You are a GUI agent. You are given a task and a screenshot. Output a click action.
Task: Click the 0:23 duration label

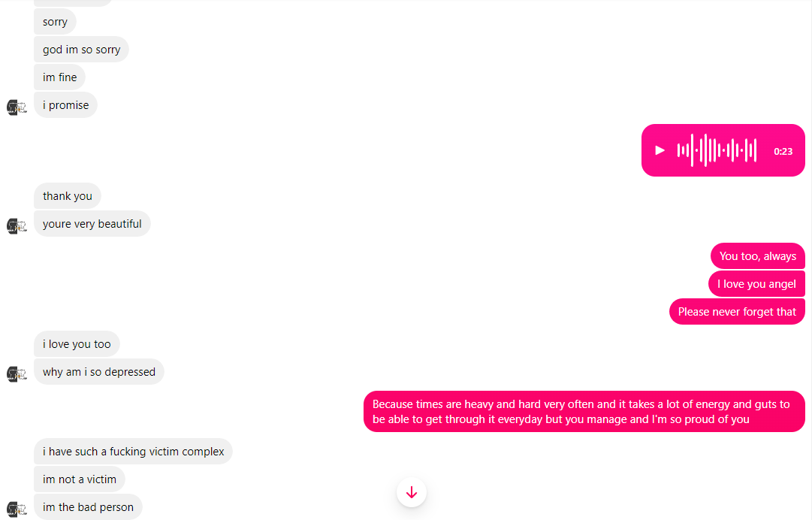pos(783,151)
